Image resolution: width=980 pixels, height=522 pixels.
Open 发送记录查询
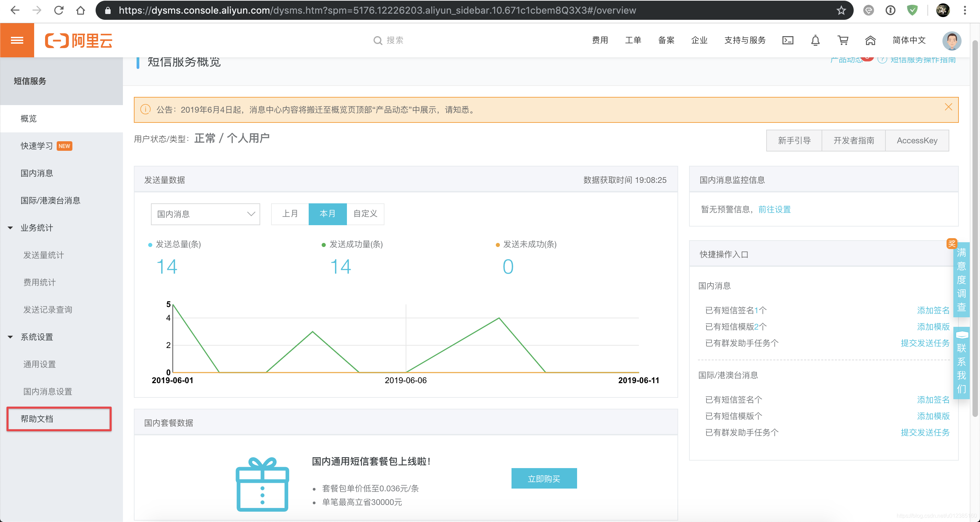[61, 310]
